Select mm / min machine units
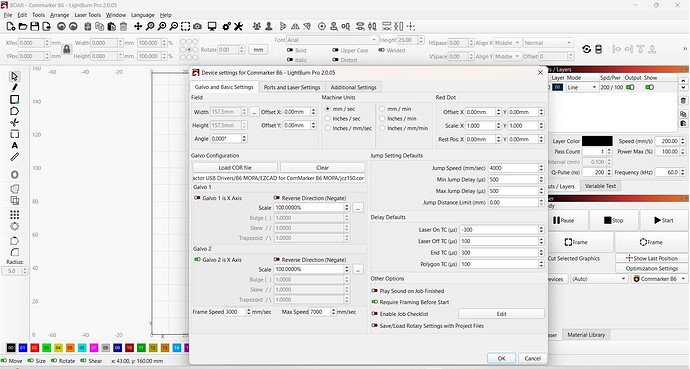690x369 pixels. click(x=395, y=109)
